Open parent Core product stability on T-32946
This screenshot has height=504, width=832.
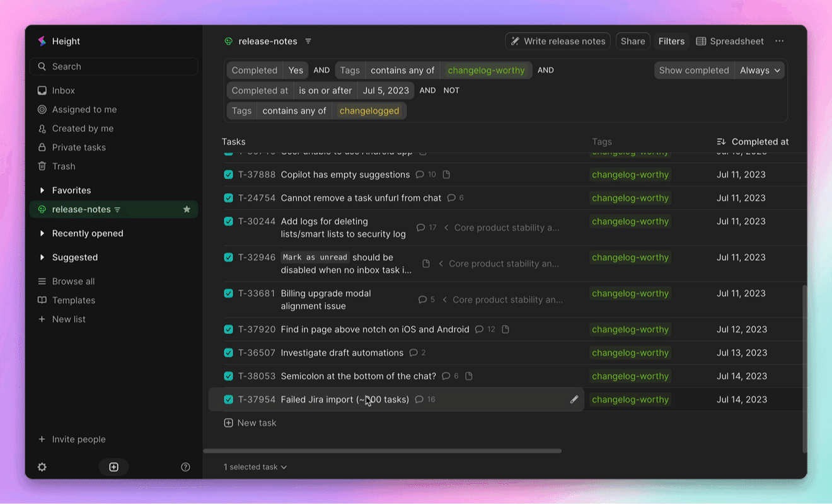click(x=499, y=263)
